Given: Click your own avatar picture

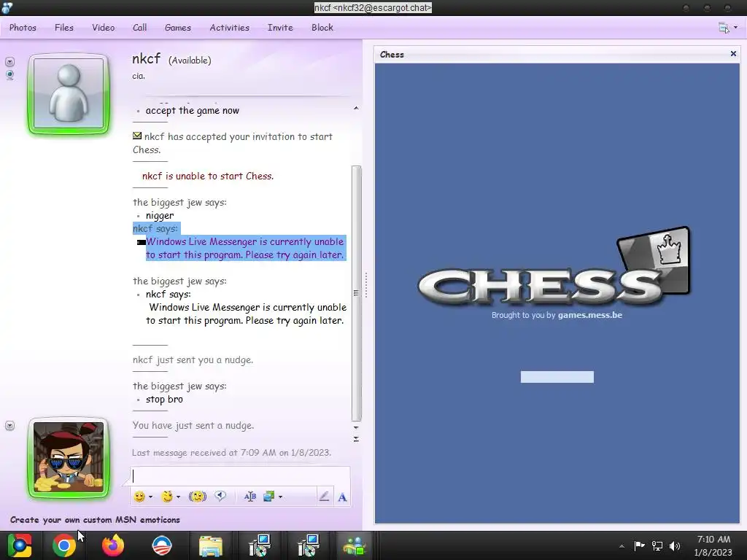Looking at the screenshot, I should coord(69,458).
